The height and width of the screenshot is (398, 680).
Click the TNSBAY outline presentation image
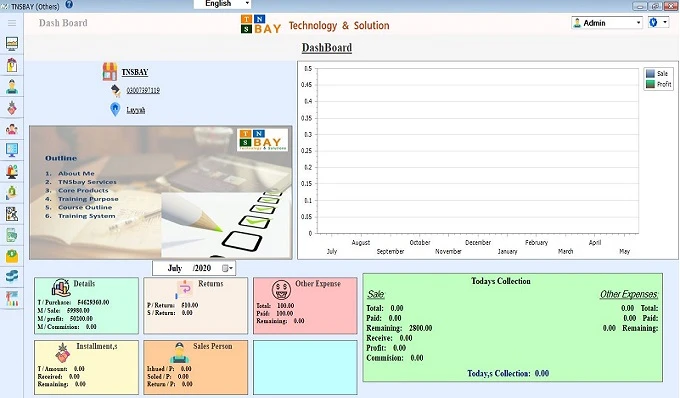point(161,192)
